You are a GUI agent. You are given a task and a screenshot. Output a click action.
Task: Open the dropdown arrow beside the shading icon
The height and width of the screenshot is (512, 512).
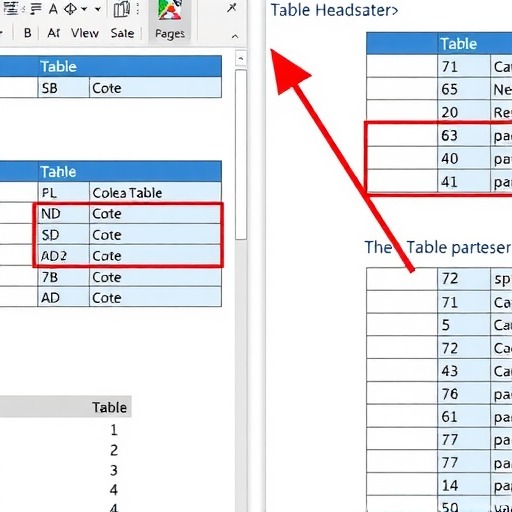click(x=84, y=9)
